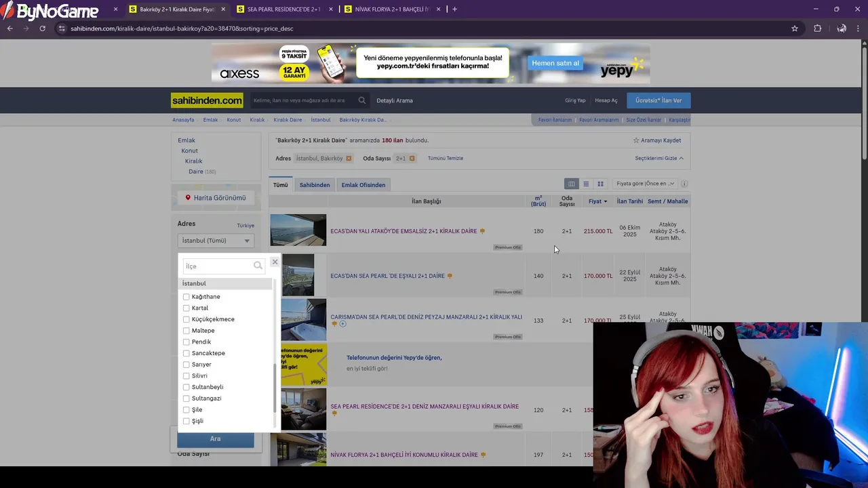Open the browser extensions puzzle icon
The height and width of the screenshot is (488, 868).
[817, 28]
